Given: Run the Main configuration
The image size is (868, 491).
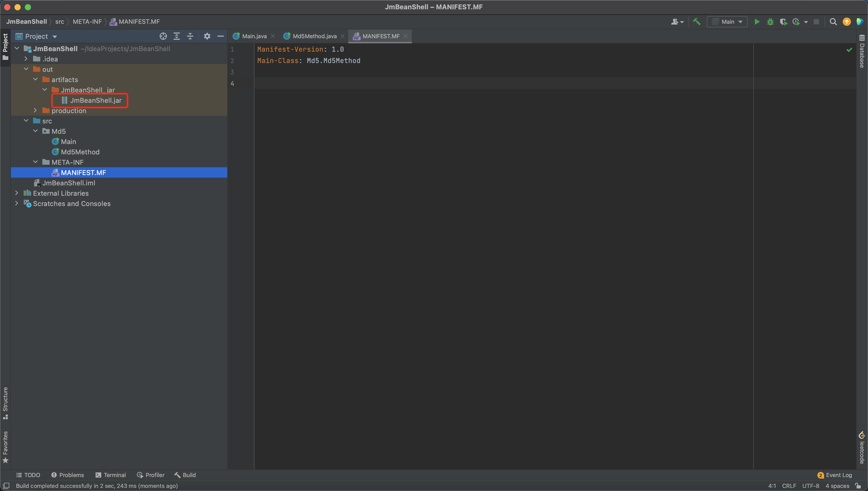Looking at the screenshot, I should click(x=757, y=22).
